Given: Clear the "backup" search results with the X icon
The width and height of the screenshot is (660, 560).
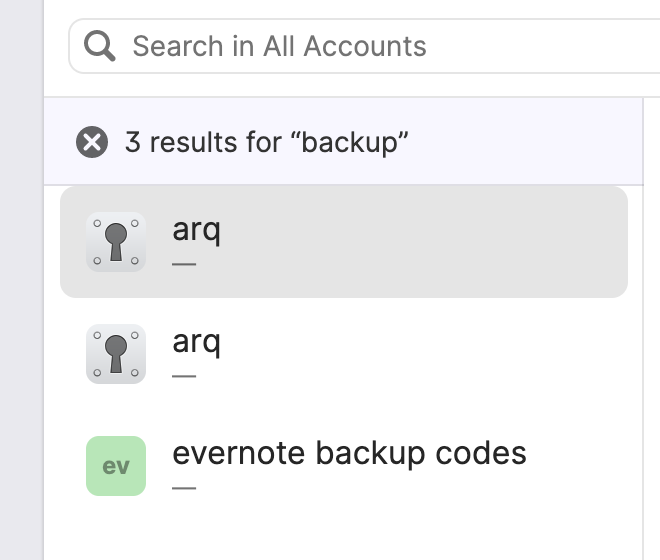Looking at the screenshot, I should pyautogui.click(x=92, y=142).
